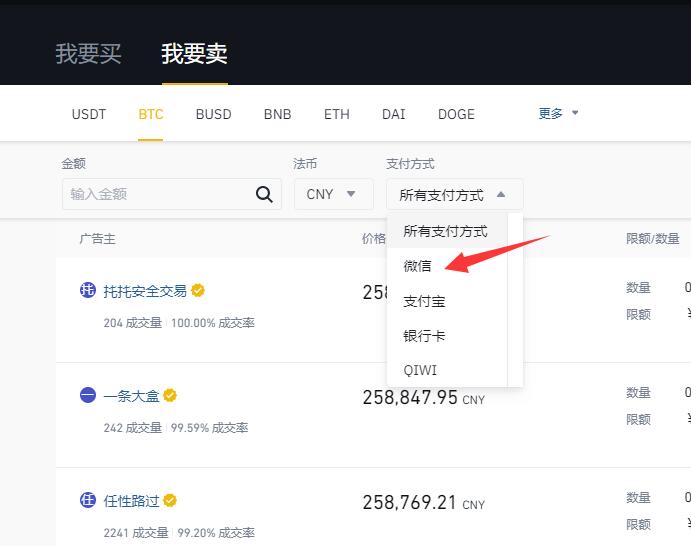The width and height of the screenshot is (691, 546).
Task: Choose the USDT coin tab
Action: click(89, 114)
